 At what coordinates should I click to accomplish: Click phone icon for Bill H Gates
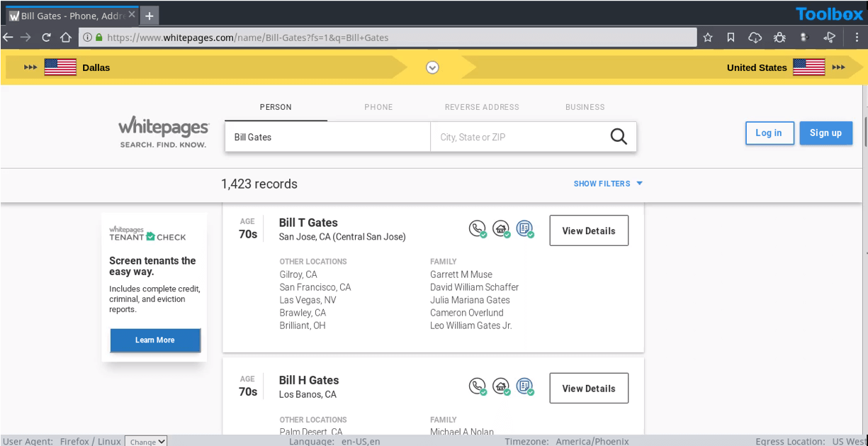tap(478, 387)
